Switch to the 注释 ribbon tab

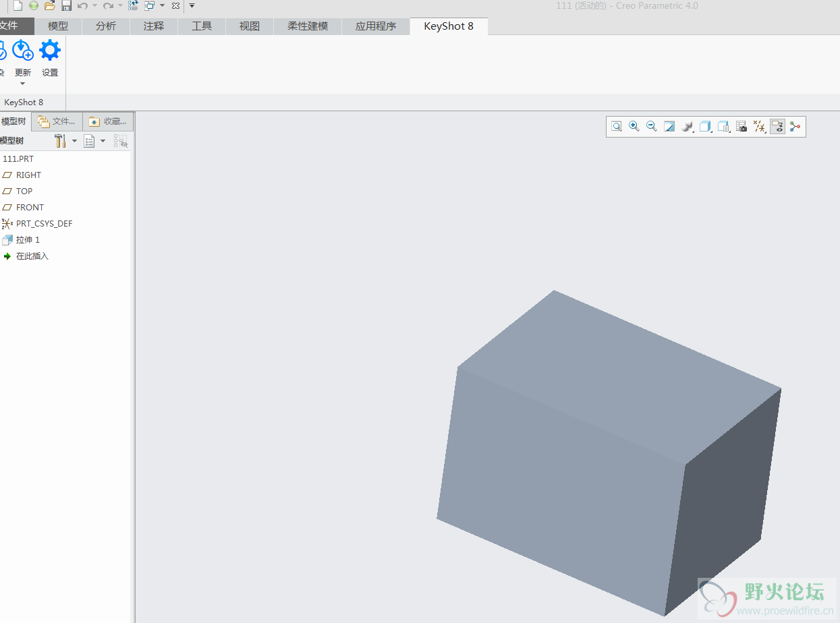tap(154, 26)
